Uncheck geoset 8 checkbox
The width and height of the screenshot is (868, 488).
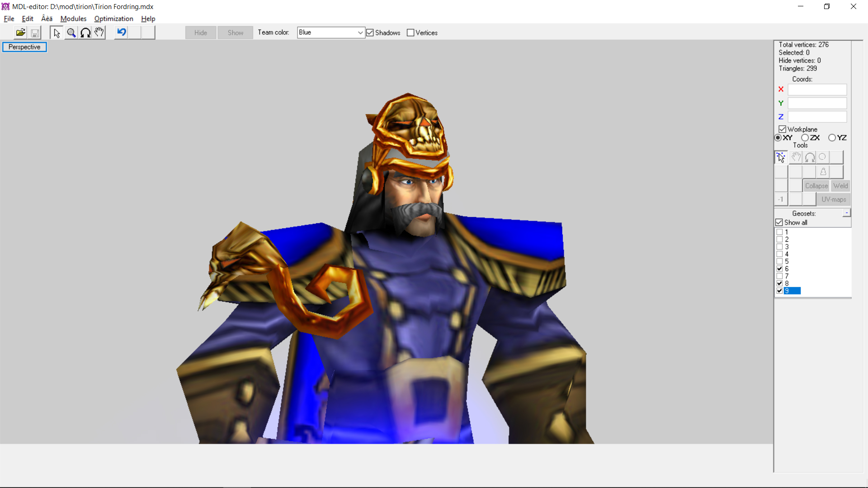point(779,283)
